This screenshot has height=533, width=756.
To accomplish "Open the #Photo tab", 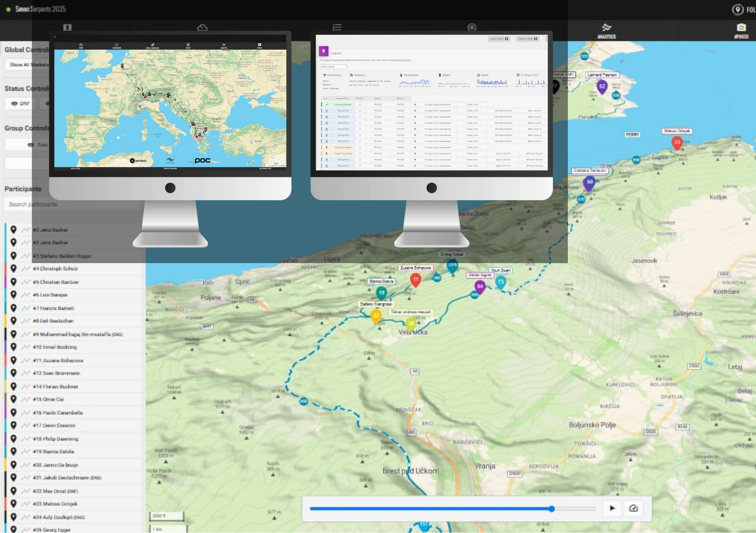I will 741,30.
